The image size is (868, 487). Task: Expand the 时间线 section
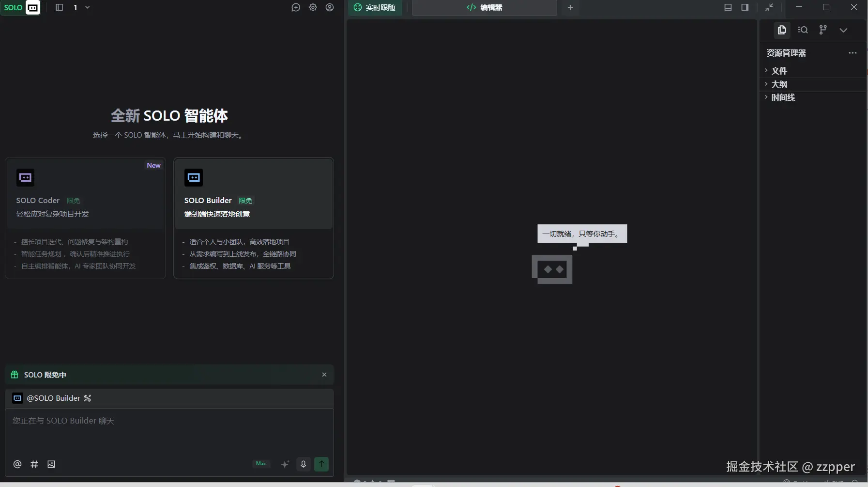812,97
